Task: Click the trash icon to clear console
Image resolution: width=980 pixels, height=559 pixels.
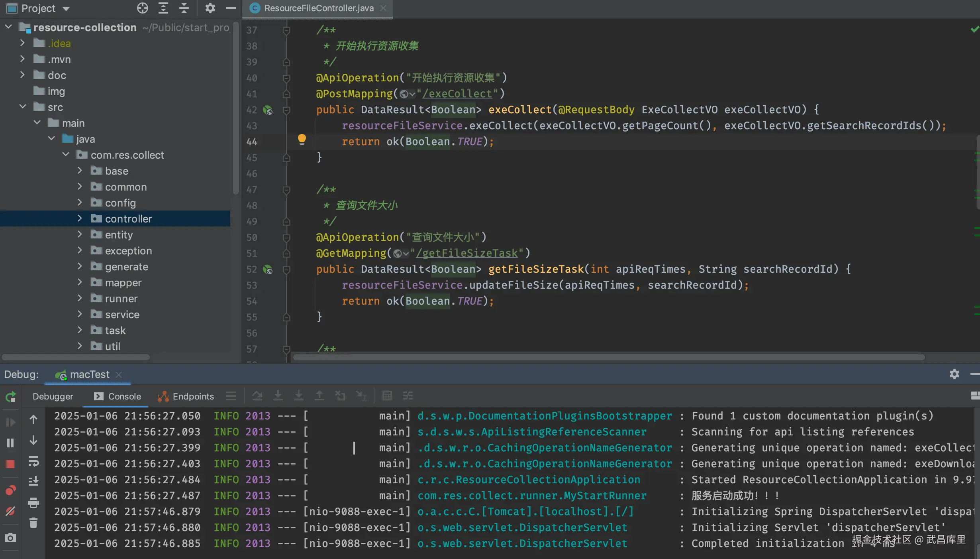Action: [33, 523]
